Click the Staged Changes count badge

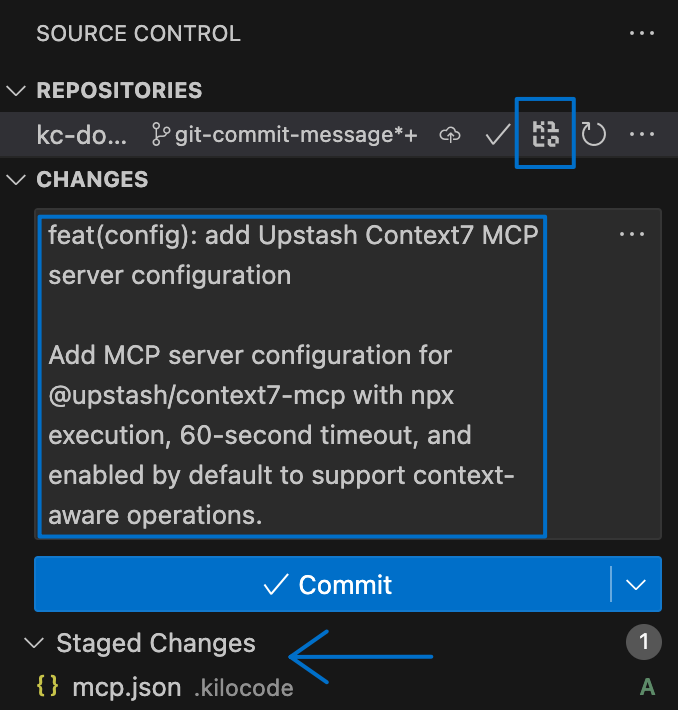click(644, 642)
